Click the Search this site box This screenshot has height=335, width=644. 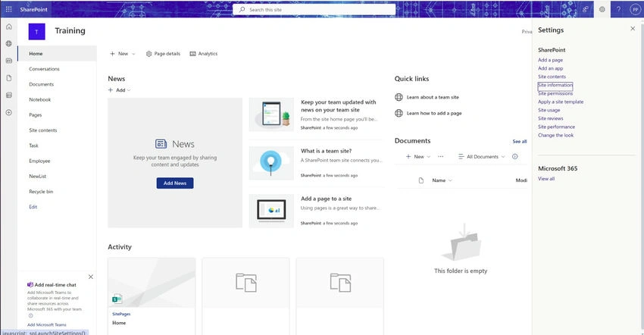(314, 9)
